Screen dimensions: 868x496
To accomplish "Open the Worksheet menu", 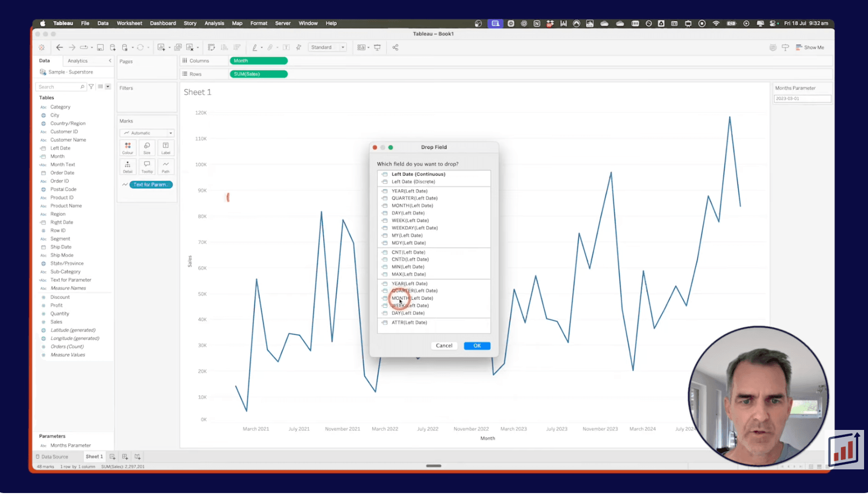I will [x=129, y=23].
